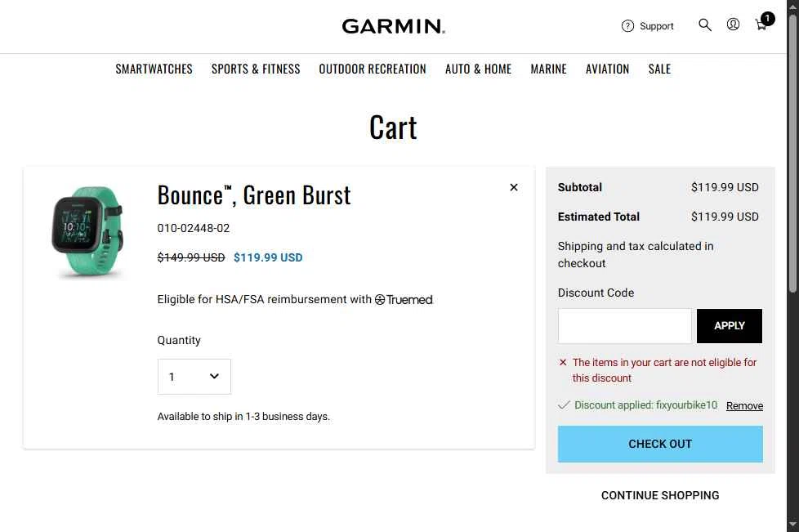Screen dimensions: 799x532
Task: Click the 'Discount applied: fixyourbike10' text
Action: point(645,405)
